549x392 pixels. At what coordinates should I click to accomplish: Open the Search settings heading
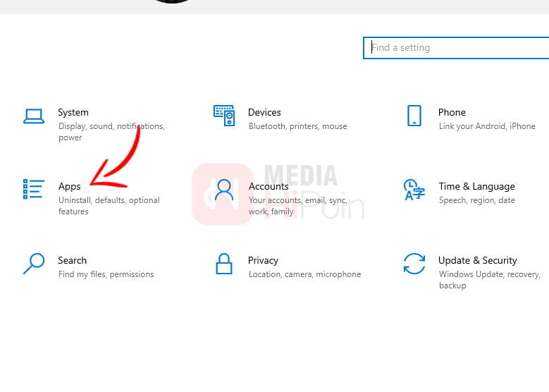click(72, 261)
